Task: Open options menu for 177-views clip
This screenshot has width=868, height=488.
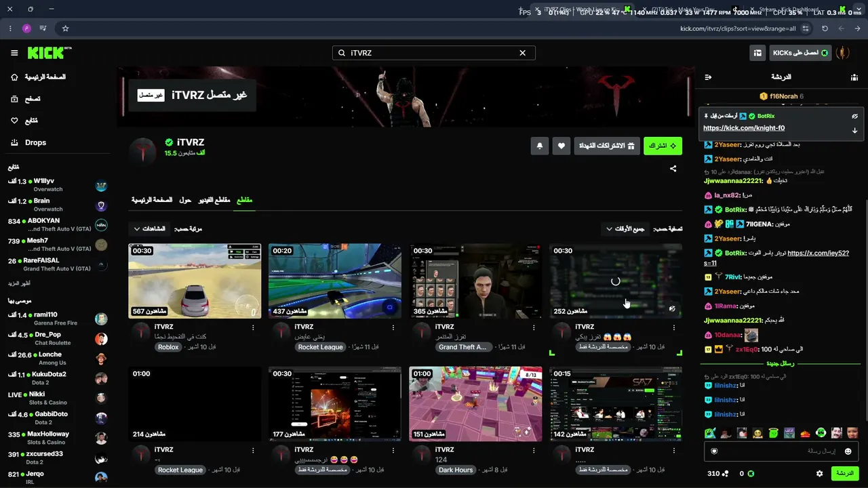Action: click(x=393, y=450)
